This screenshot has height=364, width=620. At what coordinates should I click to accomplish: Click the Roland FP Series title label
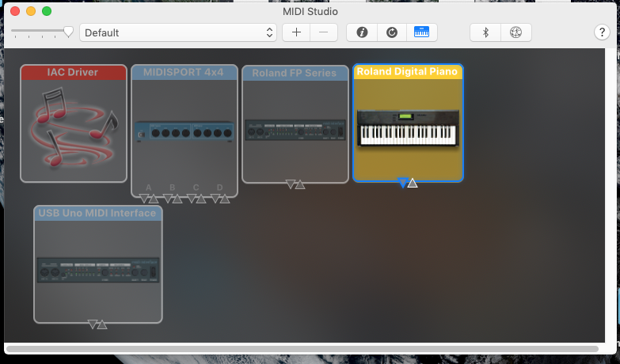(x=295, y=73)
